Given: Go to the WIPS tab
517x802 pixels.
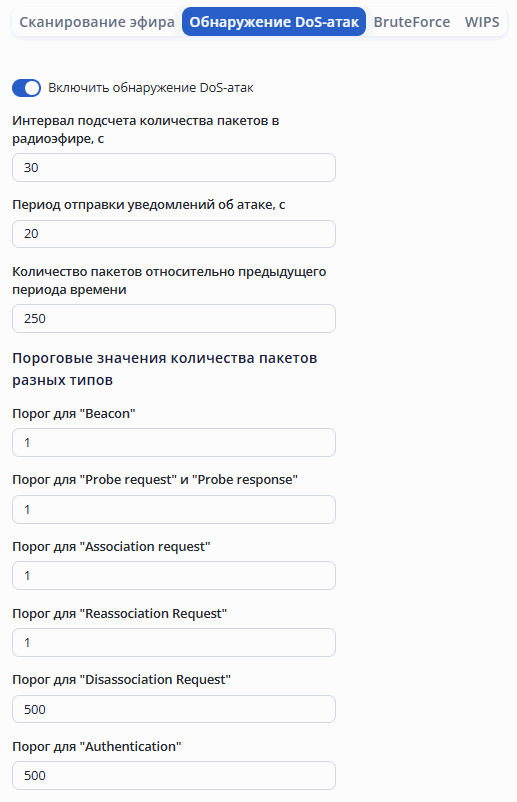Looking at the screenshot, I should click(x=482, y=22).
